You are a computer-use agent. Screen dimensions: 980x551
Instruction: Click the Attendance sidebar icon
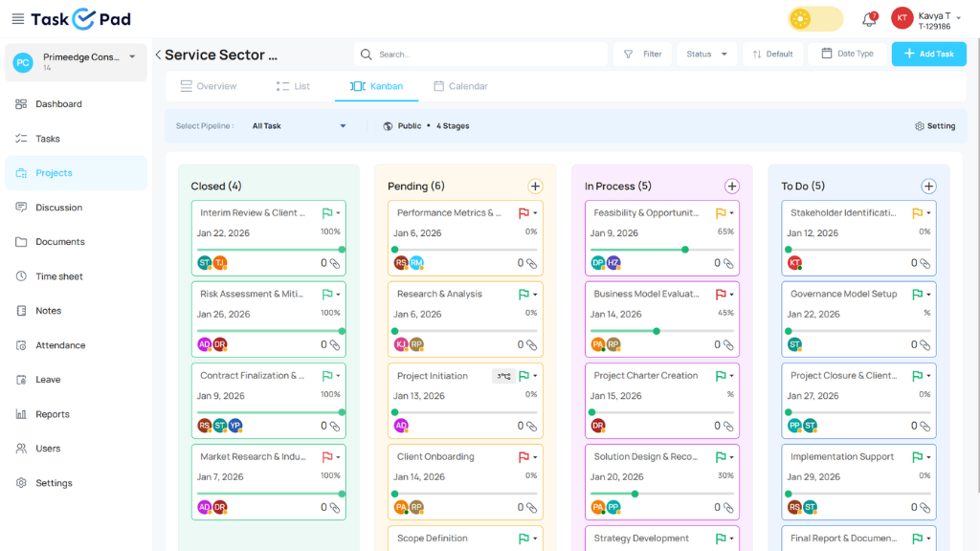point(21,344)
